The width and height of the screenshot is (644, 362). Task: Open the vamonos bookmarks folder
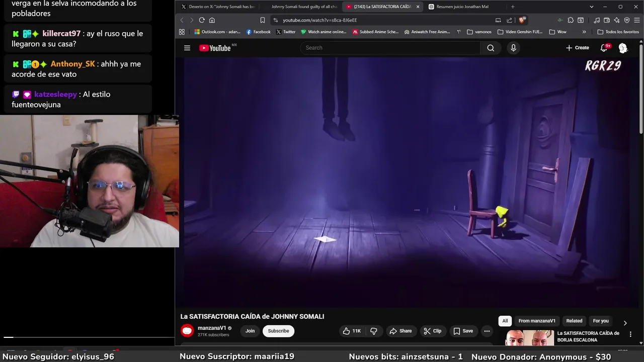point(479,32)
